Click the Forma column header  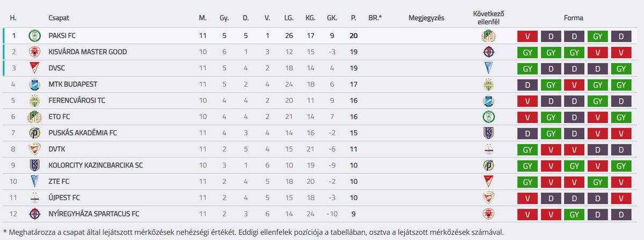573,18
